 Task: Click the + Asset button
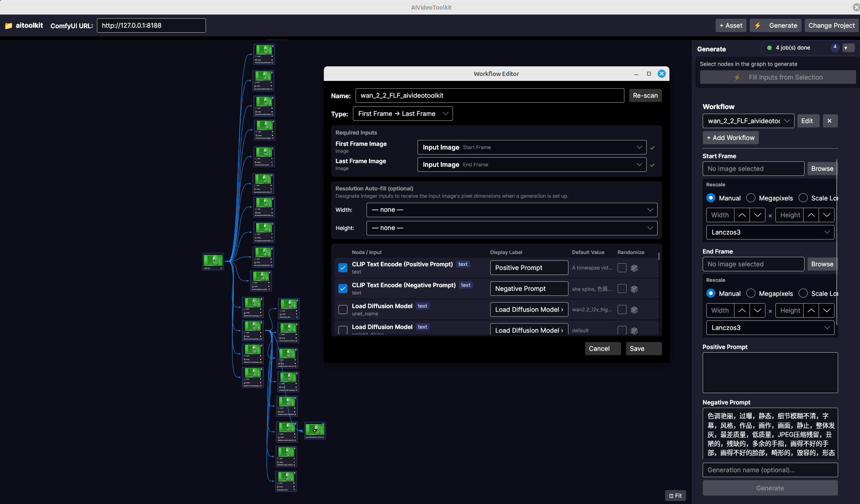(731, 26)
